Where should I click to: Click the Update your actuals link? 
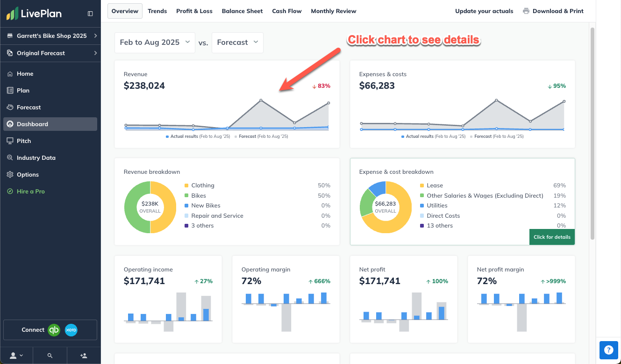(484, 11)
